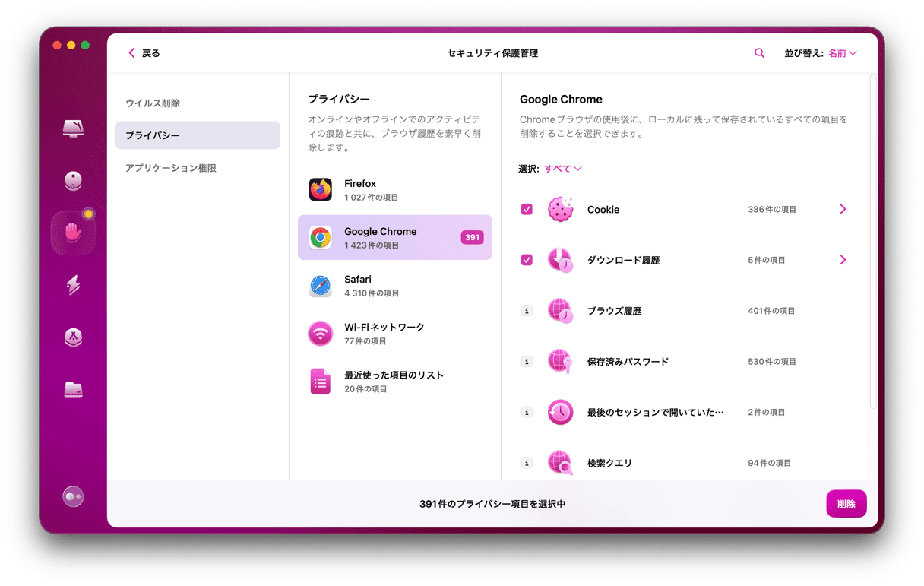
Task: Click the 保存済みパスワード key icon
Action: [561, 361]
